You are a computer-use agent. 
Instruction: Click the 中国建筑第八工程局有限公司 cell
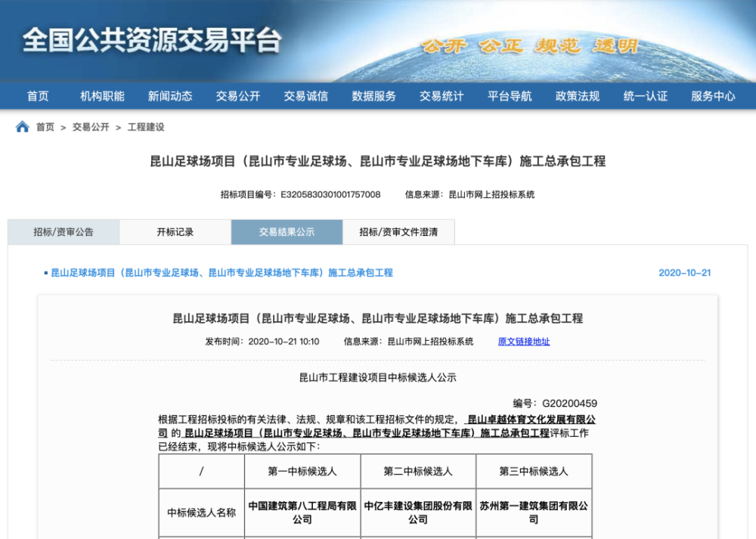(302, 513)
